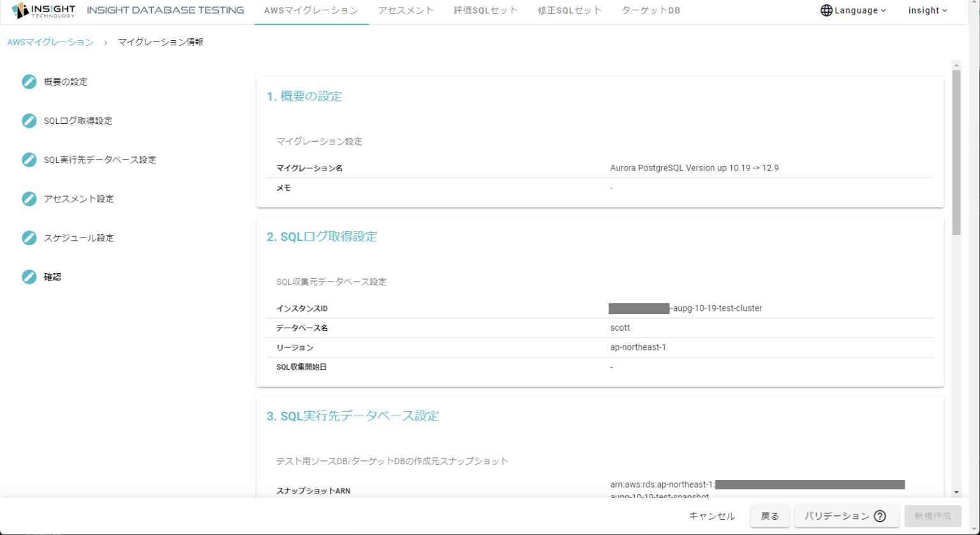
Task: Click pencil icon beside SQL実行先データベース設定 step
Action: click(29, 160)
